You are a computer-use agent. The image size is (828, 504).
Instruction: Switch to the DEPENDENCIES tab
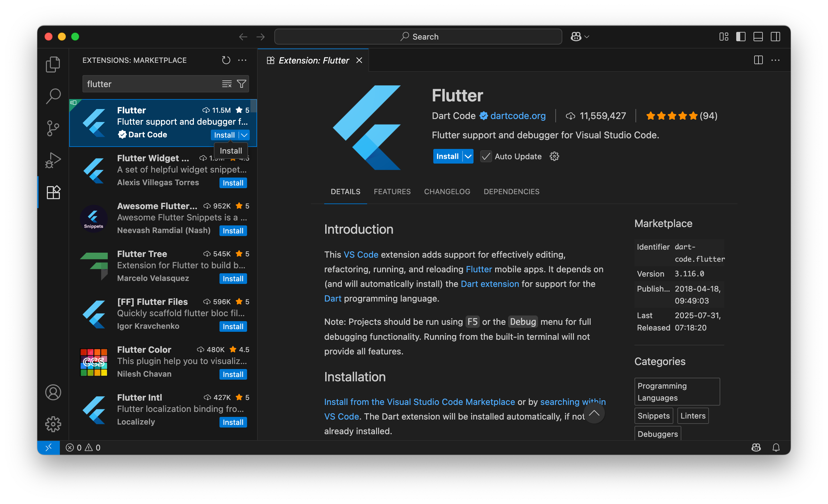coord(511,191)
